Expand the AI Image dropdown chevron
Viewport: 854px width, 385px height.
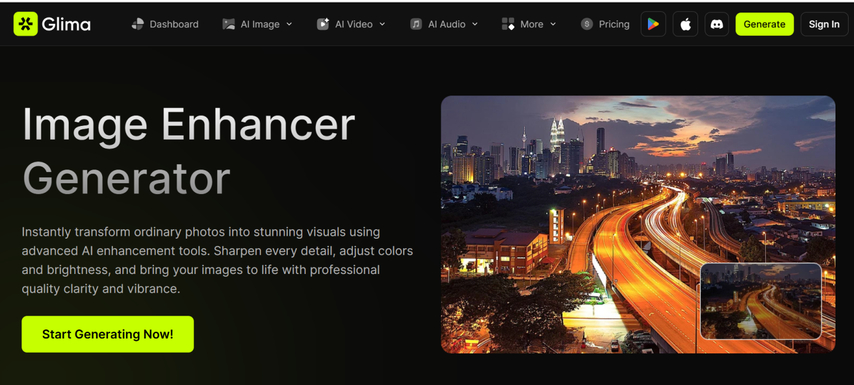(x=289, y=24)
